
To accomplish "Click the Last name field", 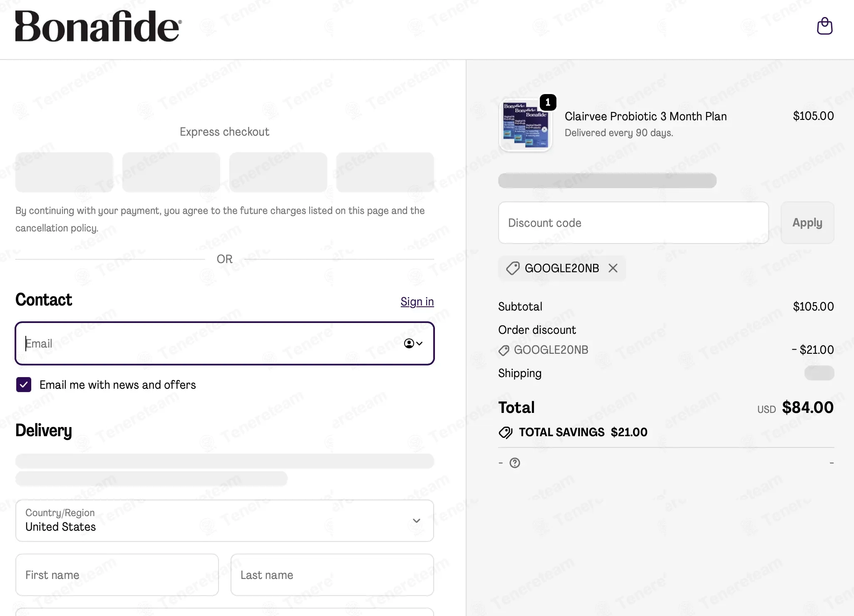I will pyautogui.click(x=332, y=575).
